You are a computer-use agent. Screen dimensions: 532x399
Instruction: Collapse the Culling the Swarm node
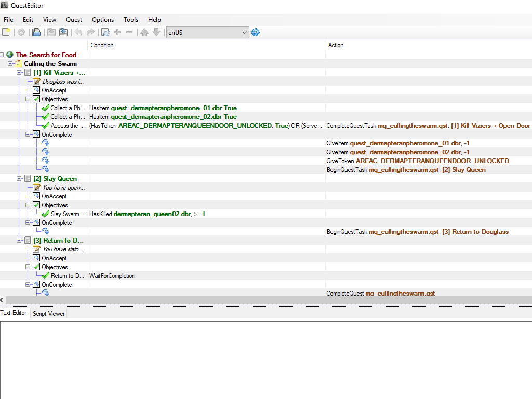click(10, 63)
